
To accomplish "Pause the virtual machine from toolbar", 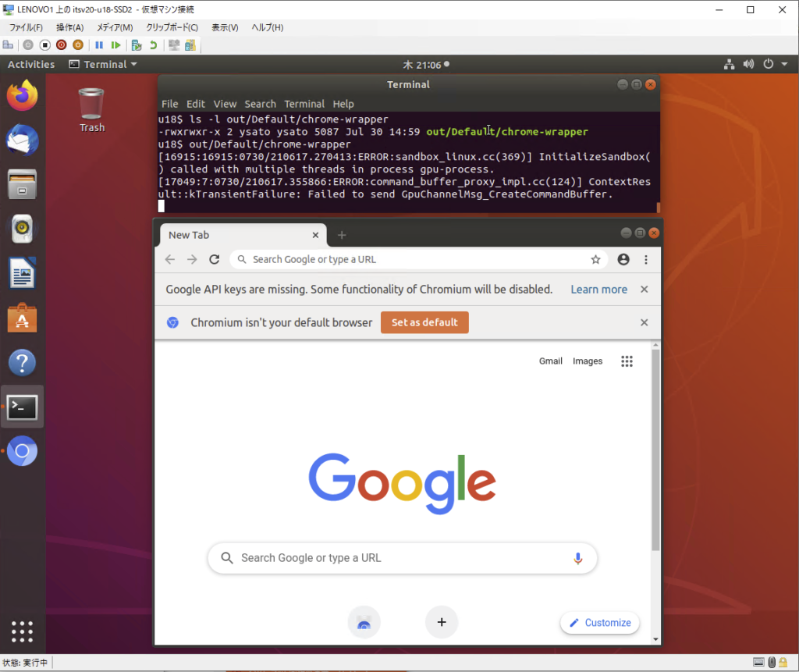I will (x=99, y=45).
